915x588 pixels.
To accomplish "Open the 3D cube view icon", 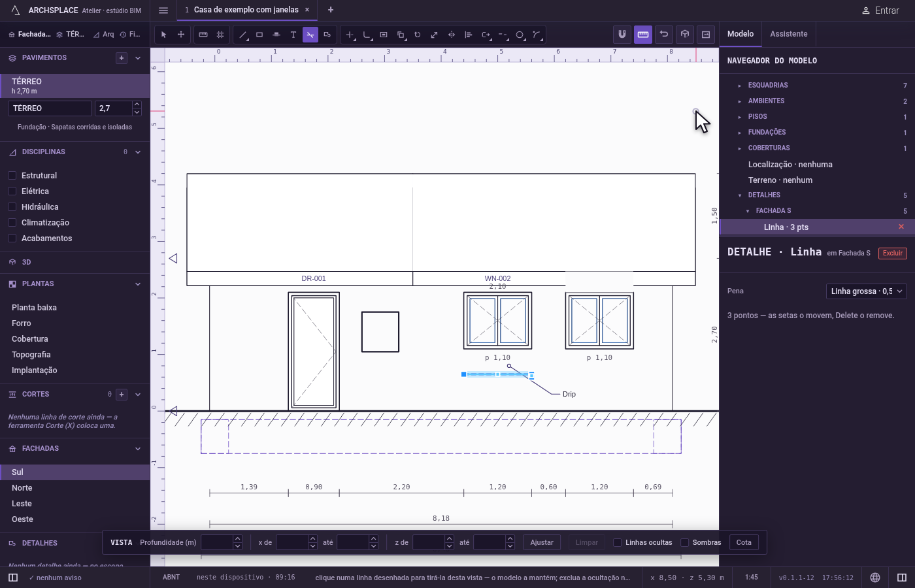I will pyautogui.click(x=685, y=35).
